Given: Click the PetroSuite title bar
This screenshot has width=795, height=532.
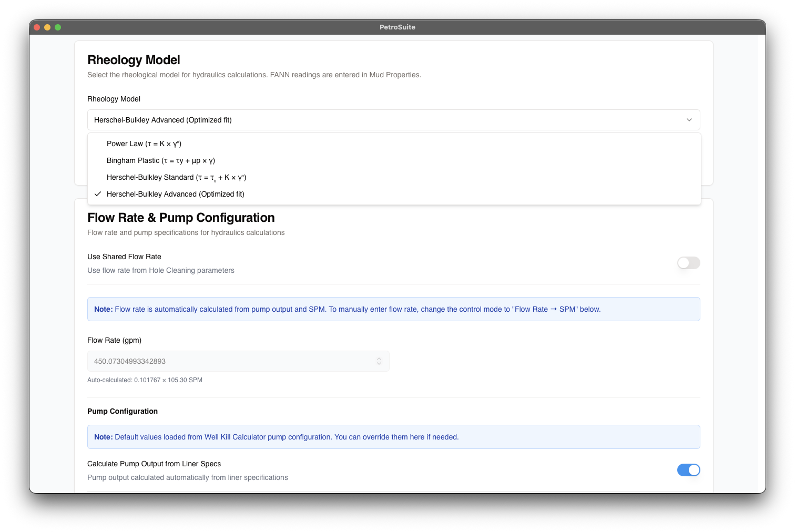Looking at the screenshot, I should [x=397, y=27].
